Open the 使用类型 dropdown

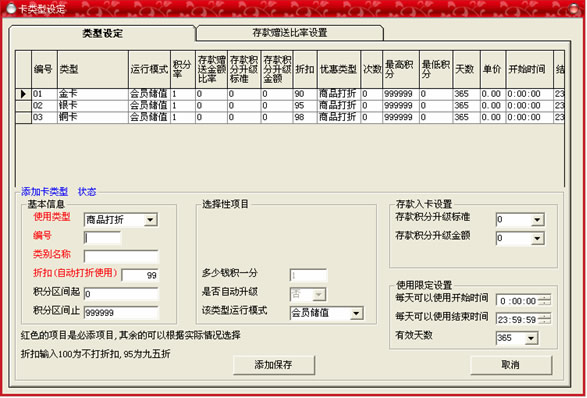coord(150,220)
